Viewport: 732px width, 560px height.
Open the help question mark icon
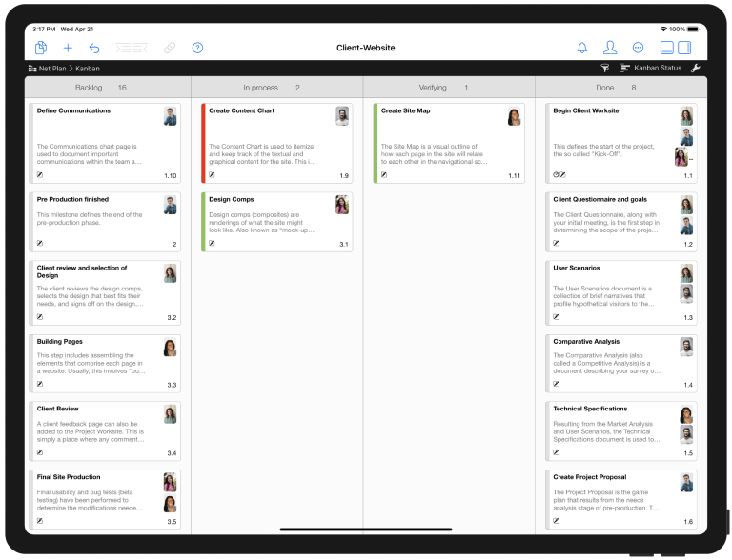coord(197,48)
